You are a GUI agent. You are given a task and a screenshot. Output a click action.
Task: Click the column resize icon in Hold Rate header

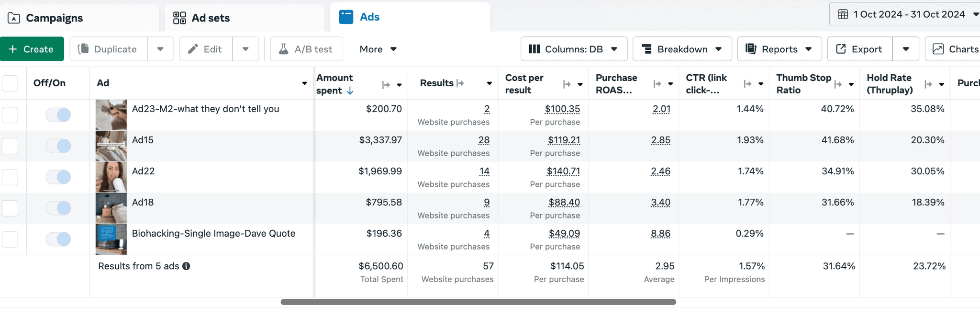point(928,84)
